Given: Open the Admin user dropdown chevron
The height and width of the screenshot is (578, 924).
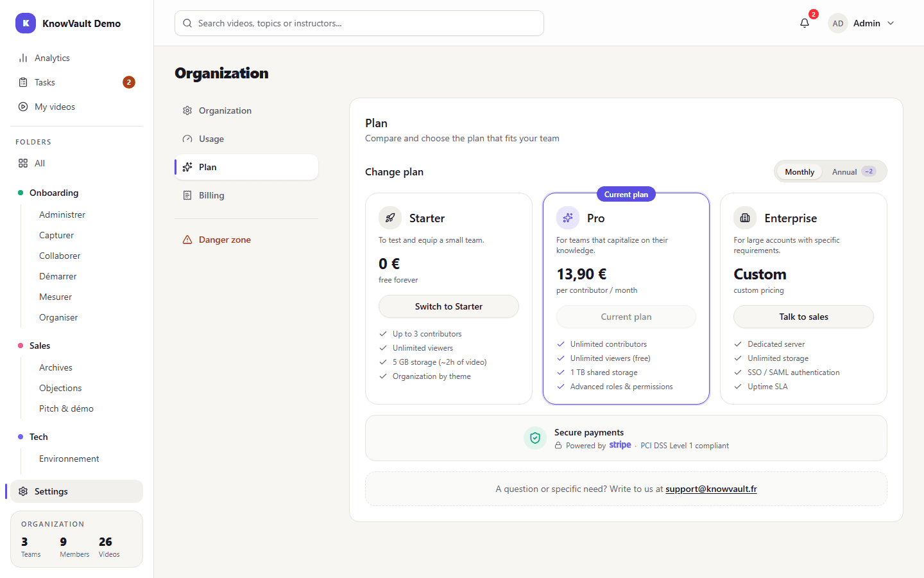Looking at the screenshot, I should (891, 23).
